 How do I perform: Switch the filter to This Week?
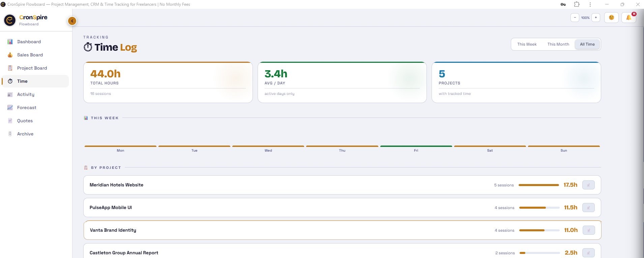tap(527, 44)
